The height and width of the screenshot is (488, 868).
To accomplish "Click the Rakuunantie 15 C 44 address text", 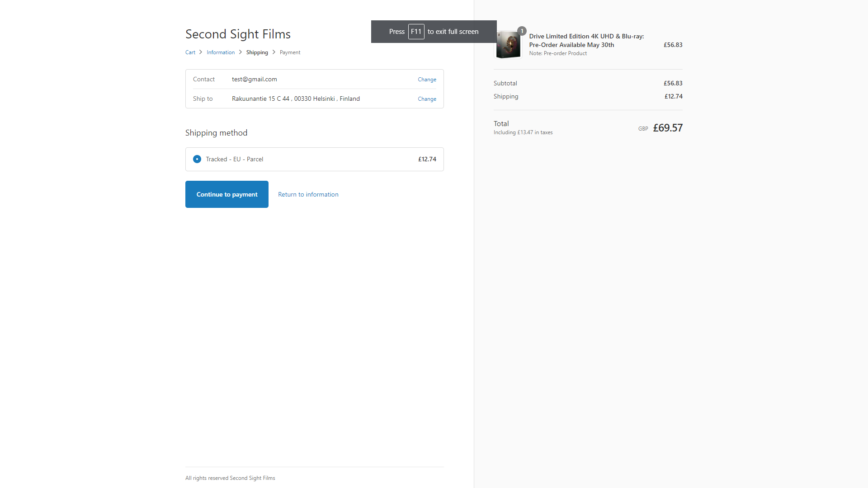I will (x=296, y=99).
